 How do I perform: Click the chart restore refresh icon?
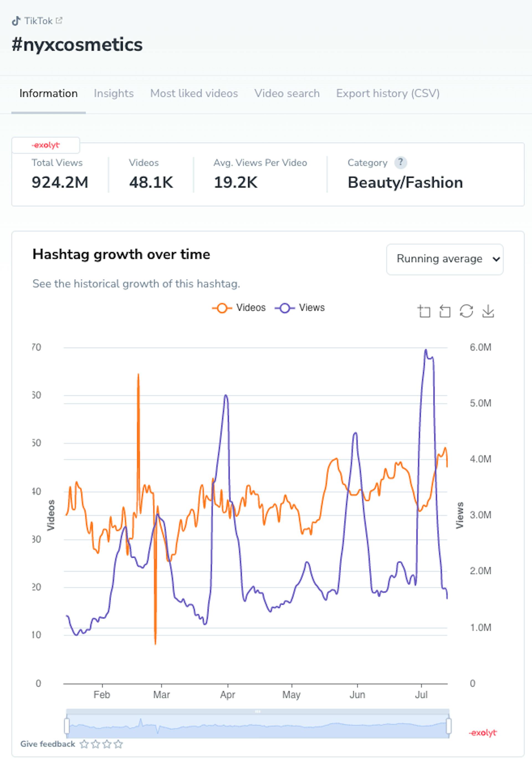point(466,311)
